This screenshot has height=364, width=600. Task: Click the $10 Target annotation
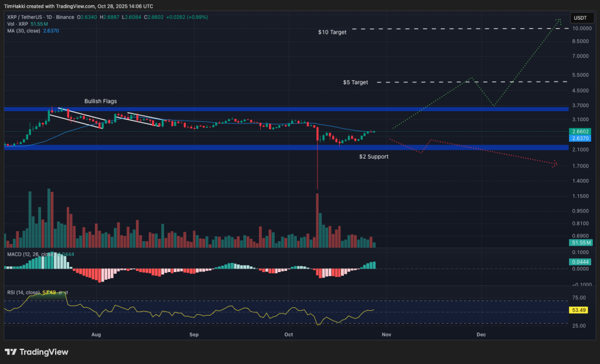(332, 32)
